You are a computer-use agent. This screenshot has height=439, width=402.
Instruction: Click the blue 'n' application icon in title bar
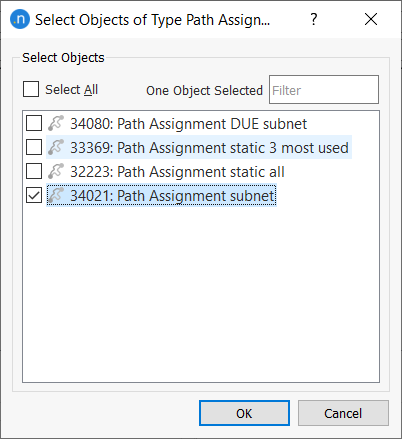click(x=20, y=19)
